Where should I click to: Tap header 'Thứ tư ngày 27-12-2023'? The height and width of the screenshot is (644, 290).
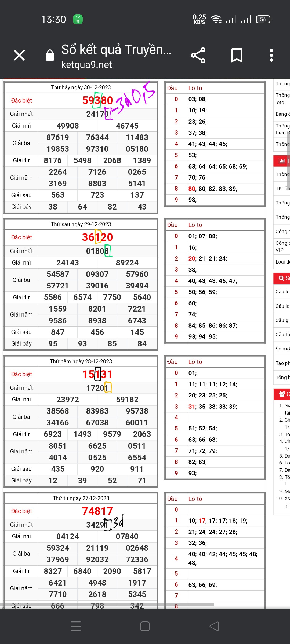pyautogui.click(x=81, y=498)
